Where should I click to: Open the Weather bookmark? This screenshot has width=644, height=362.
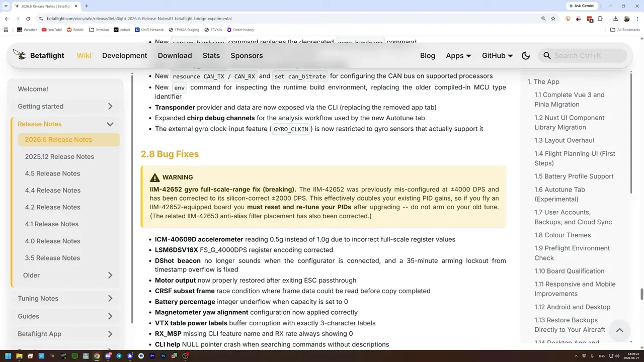[x=27, y=30]
